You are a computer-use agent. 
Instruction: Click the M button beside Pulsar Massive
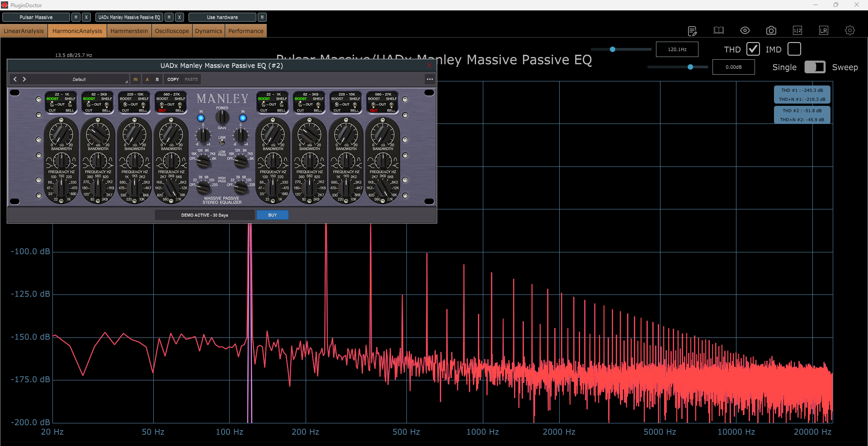click(x=76, y=17)
